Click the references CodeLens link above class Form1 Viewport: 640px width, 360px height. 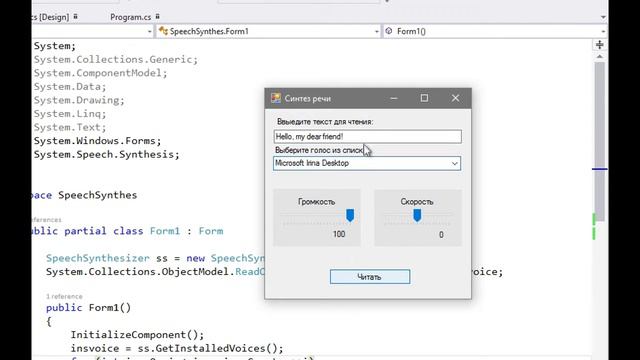tap(47, 220)
